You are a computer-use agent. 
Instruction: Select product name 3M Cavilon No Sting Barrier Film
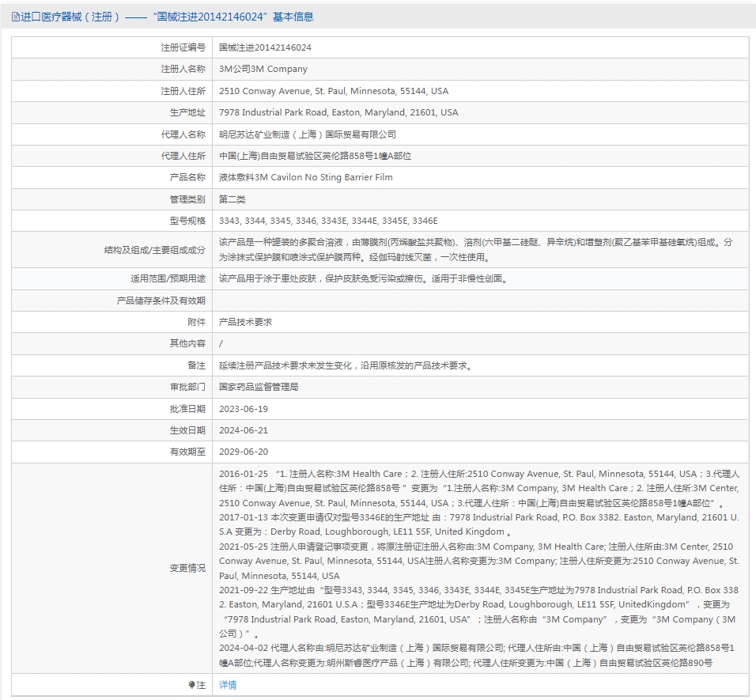coord(306,177)
